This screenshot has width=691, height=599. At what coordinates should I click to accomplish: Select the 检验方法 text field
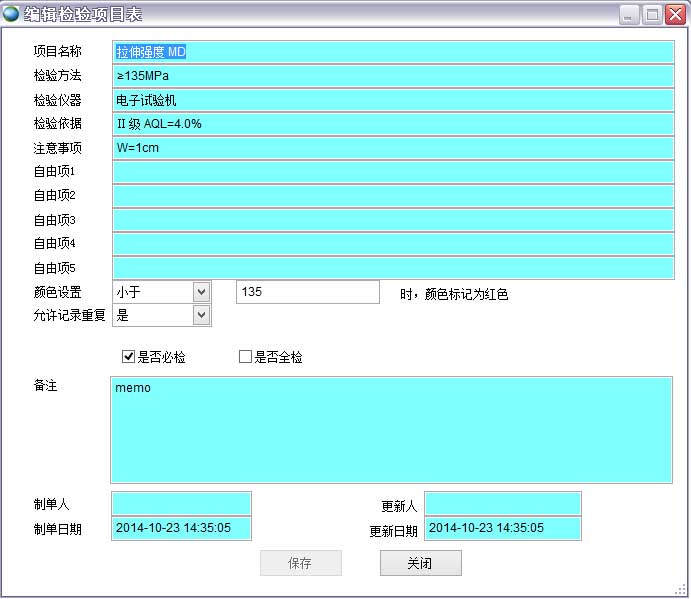pyautogui.click(x=392, y=76)
